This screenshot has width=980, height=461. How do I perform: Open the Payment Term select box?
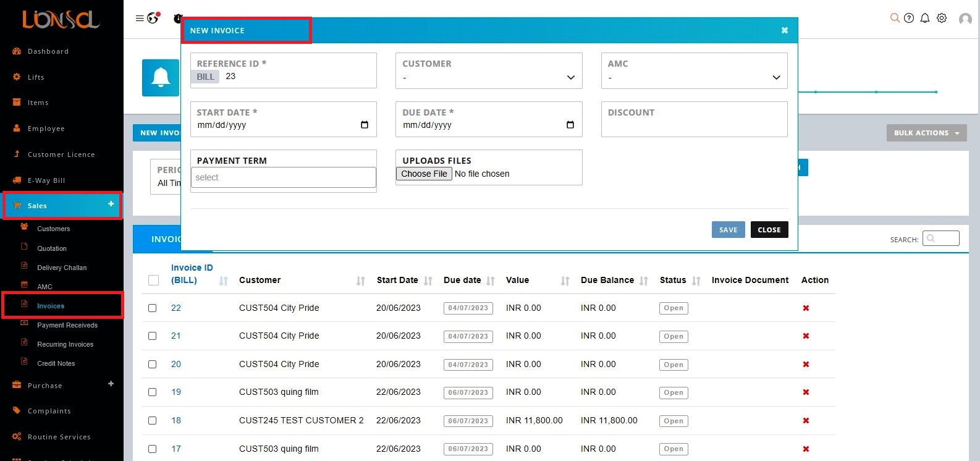[284, 177]
